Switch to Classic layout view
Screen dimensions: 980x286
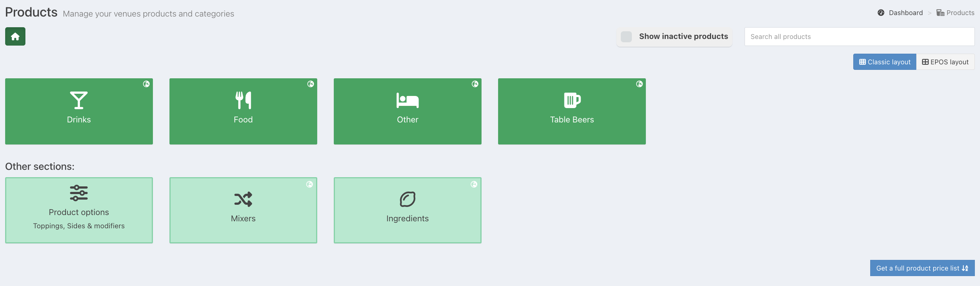click(885, 62)
